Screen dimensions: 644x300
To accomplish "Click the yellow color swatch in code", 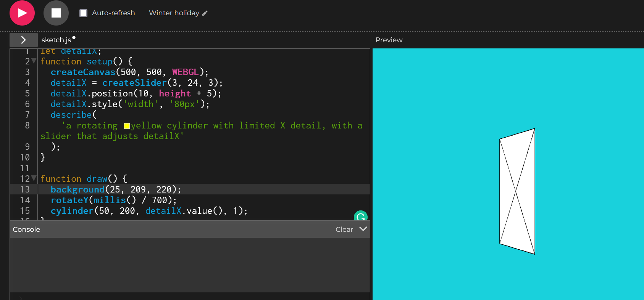I will pos(127,126).
